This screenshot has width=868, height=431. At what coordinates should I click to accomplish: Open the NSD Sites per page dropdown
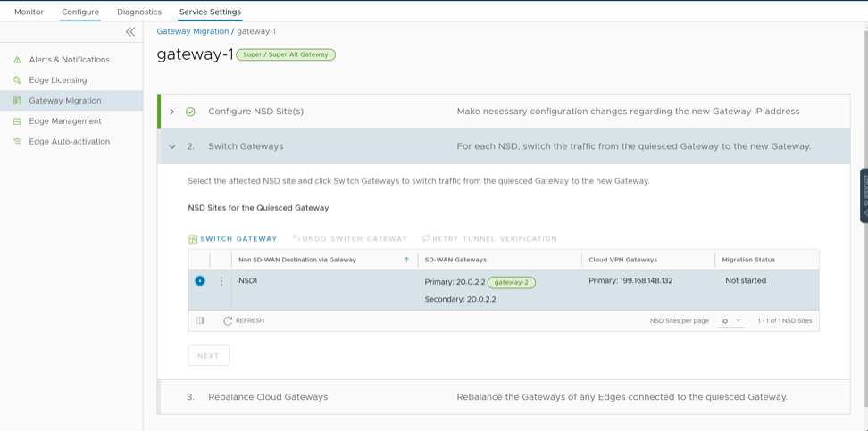(730, 320)
